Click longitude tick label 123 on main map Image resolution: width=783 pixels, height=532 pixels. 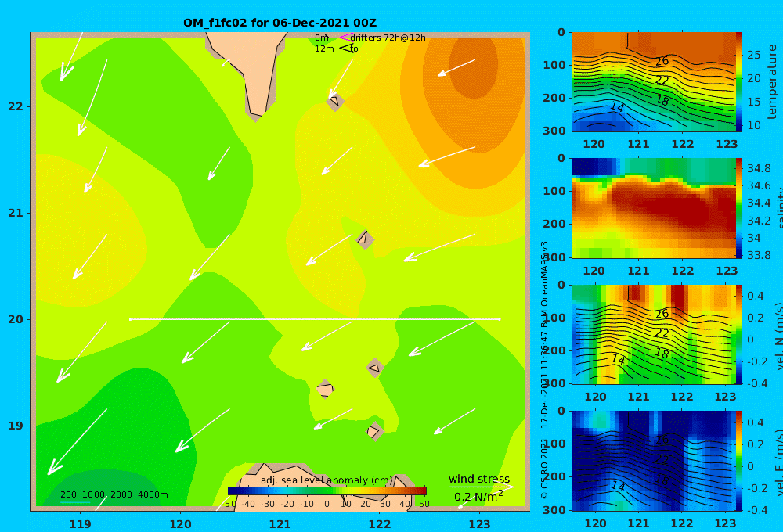[x=480, y=524]
